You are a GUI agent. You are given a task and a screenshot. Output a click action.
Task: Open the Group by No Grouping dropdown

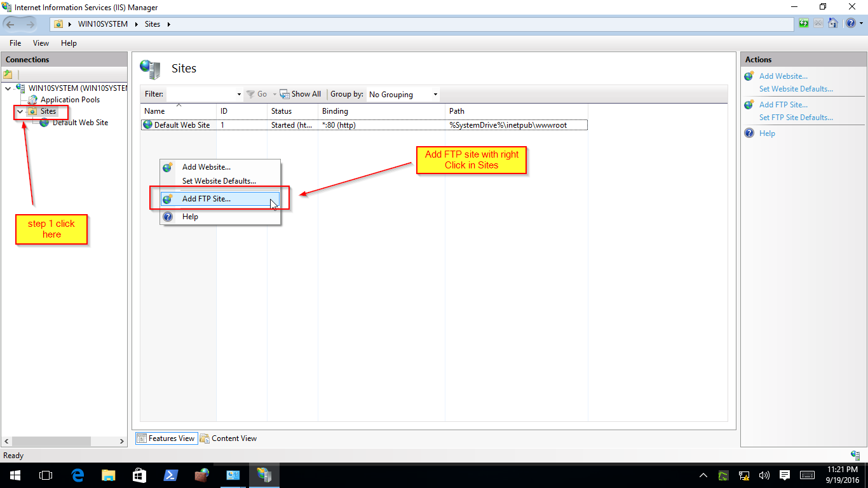pos(403,94)
